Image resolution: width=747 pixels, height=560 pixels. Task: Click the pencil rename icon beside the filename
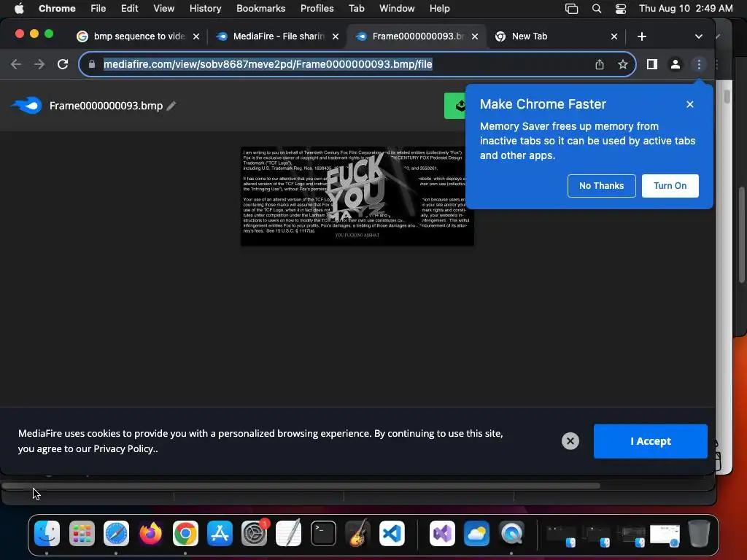(x=171, y=106)
